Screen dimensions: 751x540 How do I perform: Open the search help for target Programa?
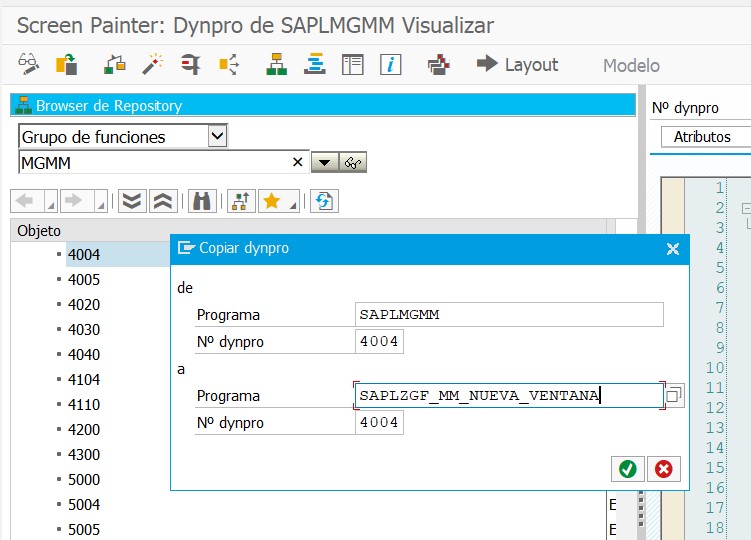(674, 395)
